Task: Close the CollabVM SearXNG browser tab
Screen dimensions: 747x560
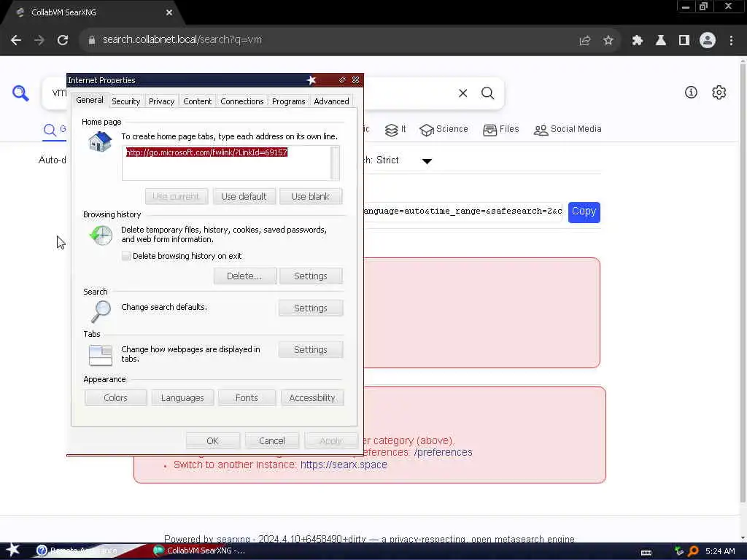Action: [169, 13]
